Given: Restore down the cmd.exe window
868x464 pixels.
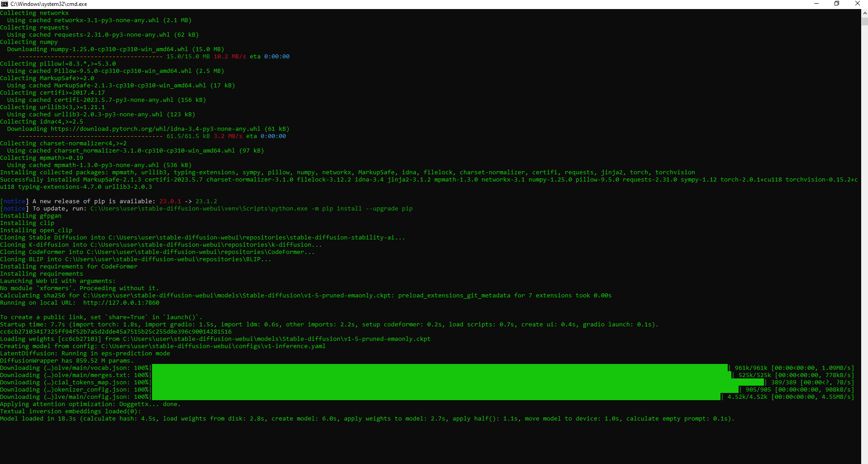Looking at the screenshot, I should pyautogui.click(x=837, y=4).
